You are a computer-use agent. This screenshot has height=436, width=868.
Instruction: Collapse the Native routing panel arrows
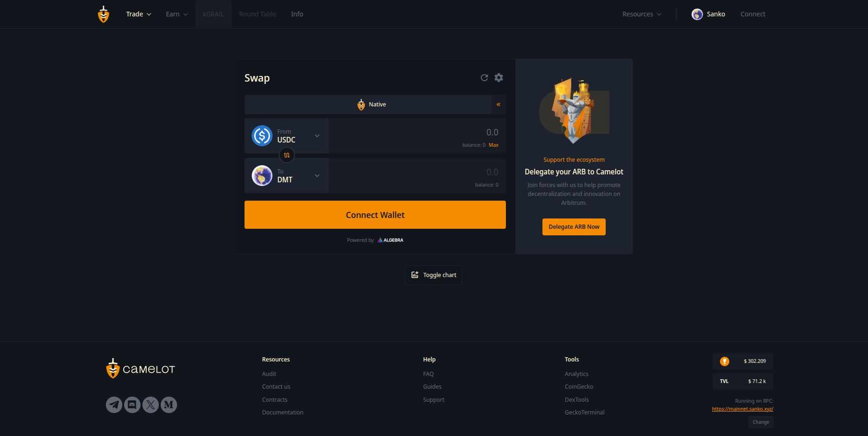pos(498,105)
